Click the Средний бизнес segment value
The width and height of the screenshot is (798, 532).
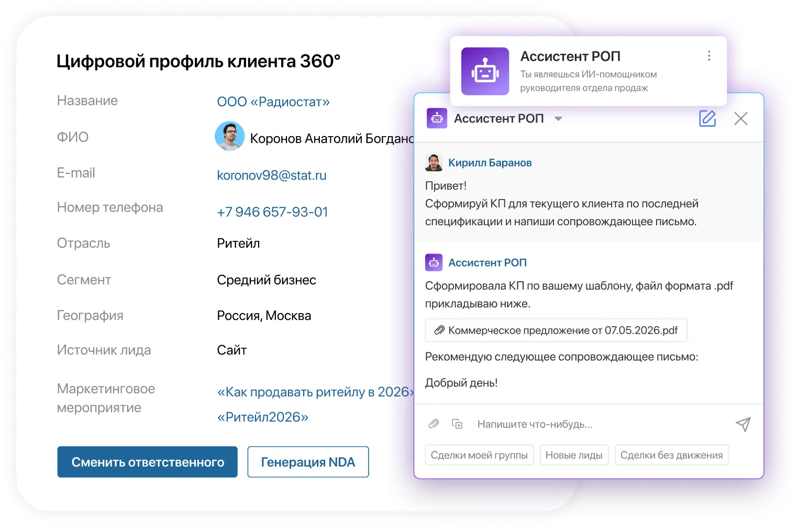tap(267, 280)
